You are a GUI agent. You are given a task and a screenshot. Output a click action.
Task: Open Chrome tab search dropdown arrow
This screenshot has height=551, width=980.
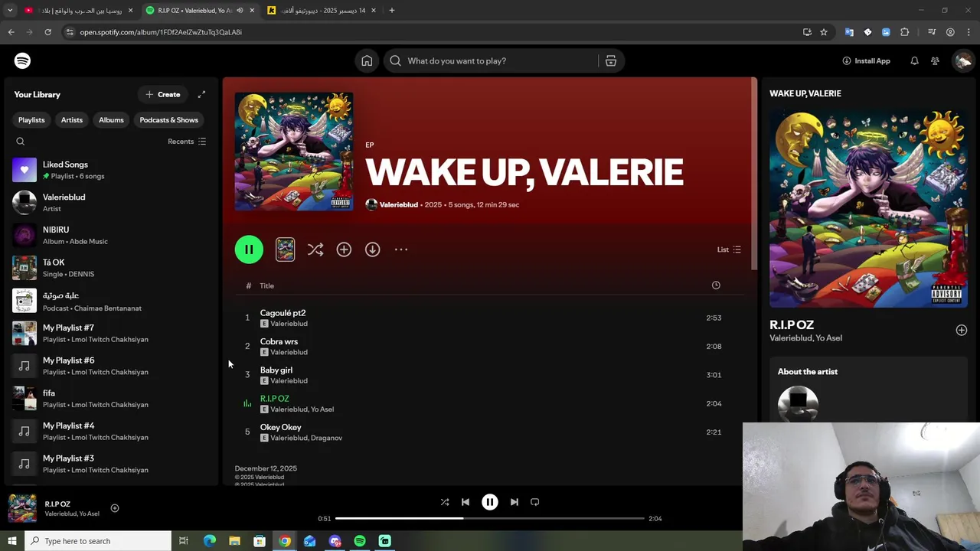(10, 11)
